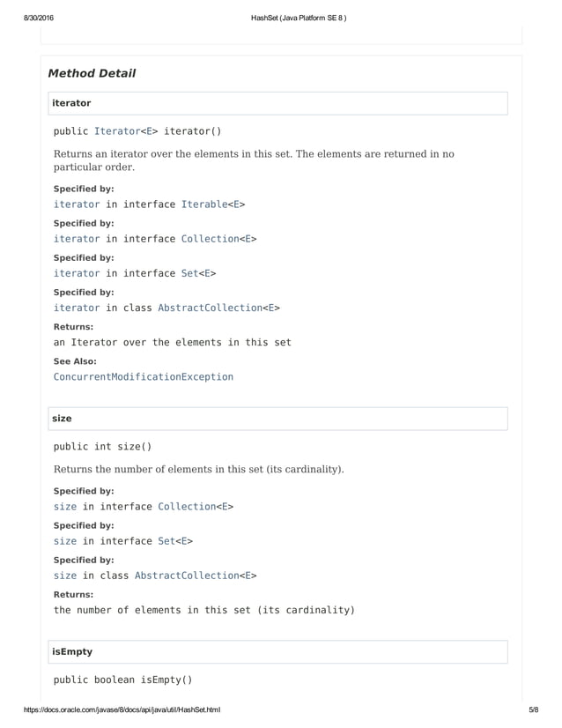Viewport: 562px width, 728px height.
Task: Click iterator link in interface Collection
Action: click(x=77, y=239)
